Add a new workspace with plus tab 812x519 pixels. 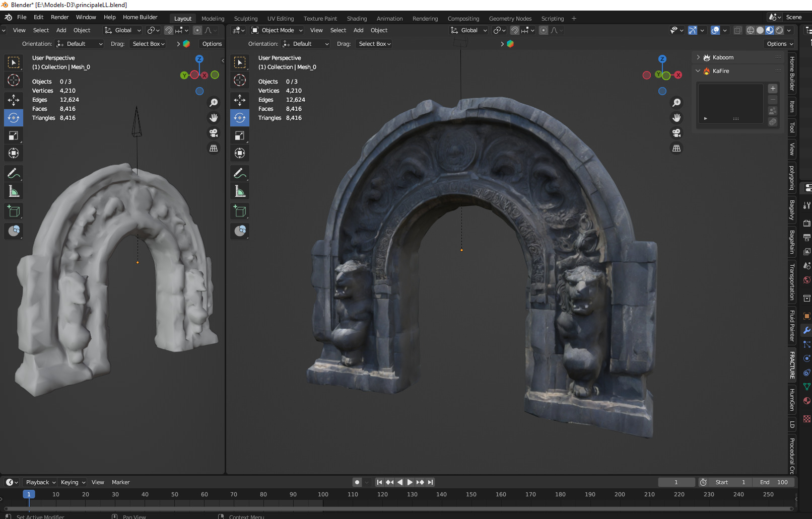click(x=574, y=19)
